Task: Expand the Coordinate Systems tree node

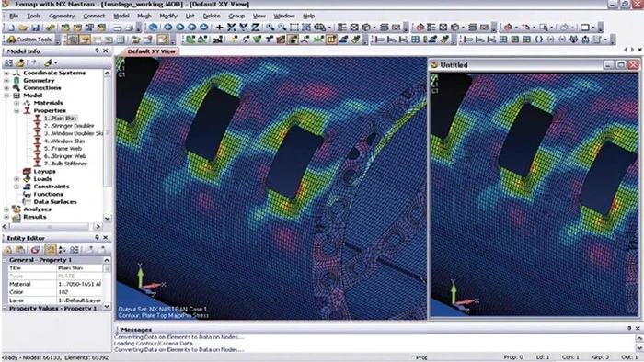Action: (x=6, y=73)
